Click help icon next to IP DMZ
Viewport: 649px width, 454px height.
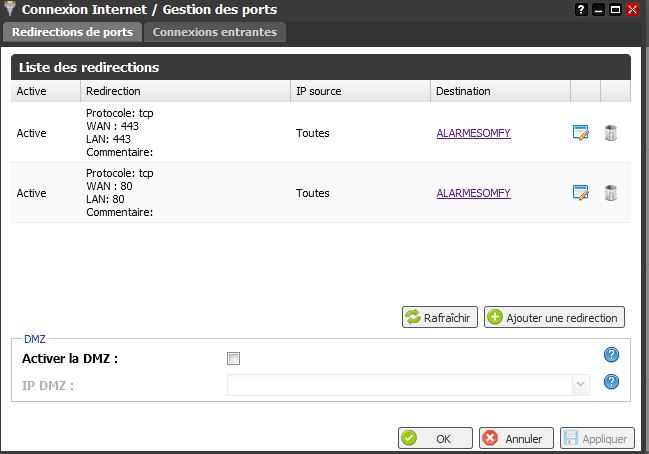click(x=612, y=382)
